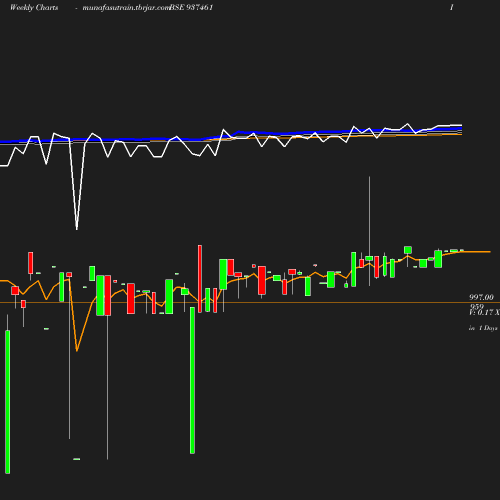This screenshot has height=500, width=500.
Task: Click the lowest trough of the white indicator line
Action: [77, 229]
